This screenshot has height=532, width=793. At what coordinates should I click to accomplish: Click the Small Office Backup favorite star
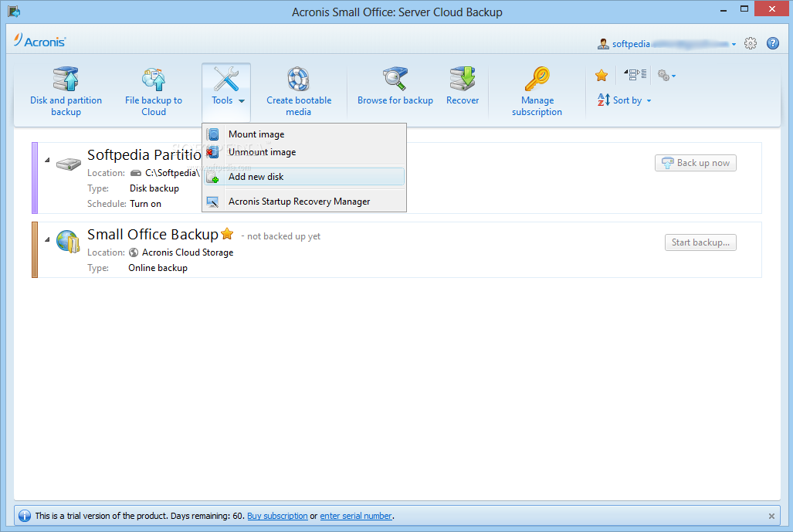tap(227, 234)
